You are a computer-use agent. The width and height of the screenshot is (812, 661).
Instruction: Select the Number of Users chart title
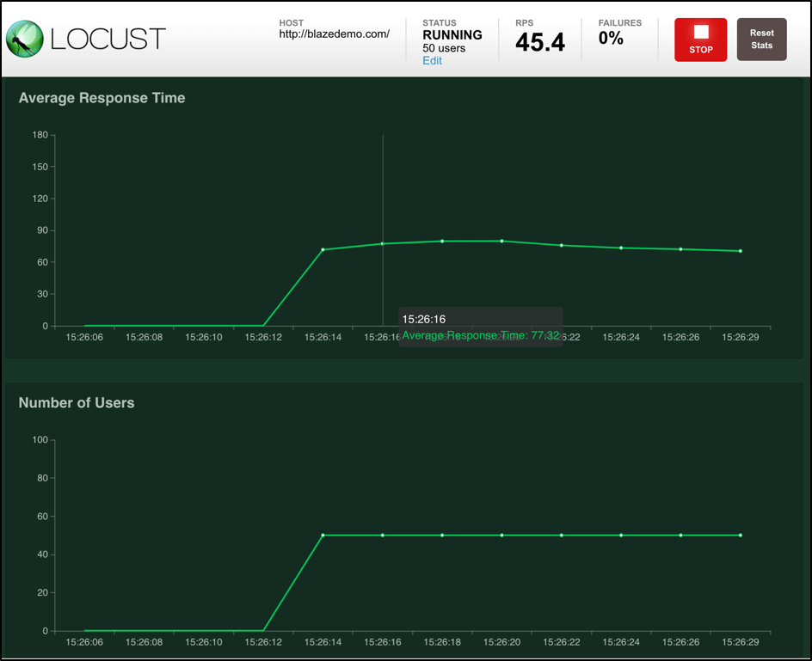[x=77, y=402]
